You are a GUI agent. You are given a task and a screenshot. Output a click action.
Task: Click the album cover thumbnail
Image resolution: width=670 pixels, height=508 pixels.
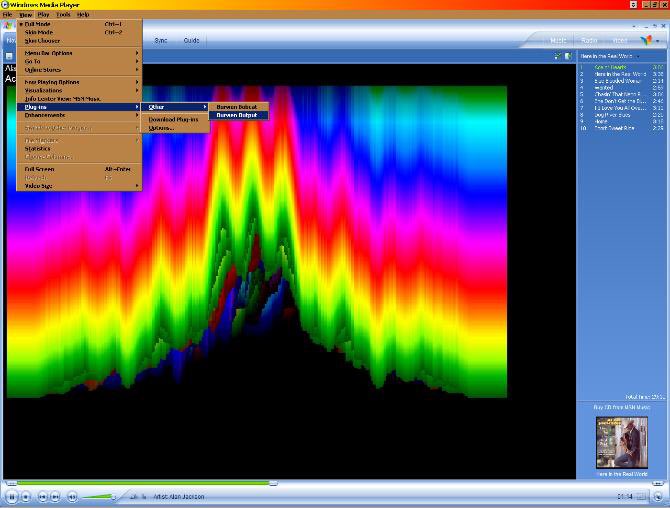point(622,443)
